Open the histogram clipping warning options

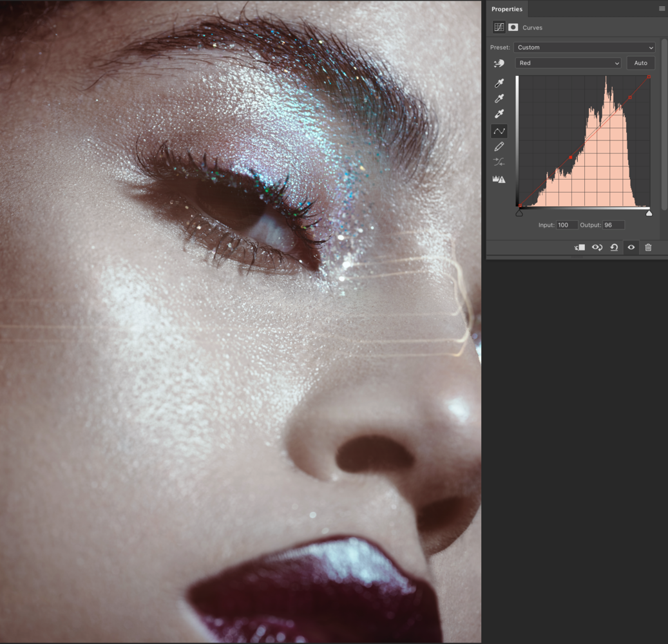tap(499, 180)
